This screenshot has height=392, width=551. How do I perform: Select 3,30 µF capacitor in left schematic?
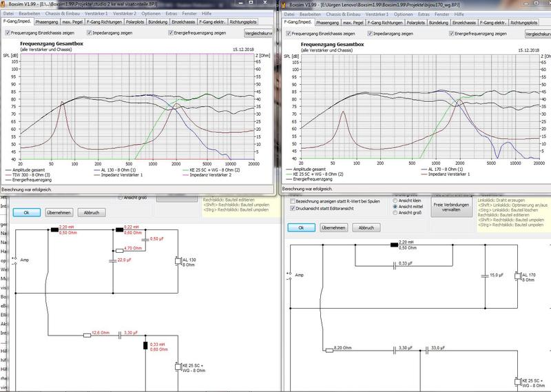pyautogui.click(x=120, y=336)
